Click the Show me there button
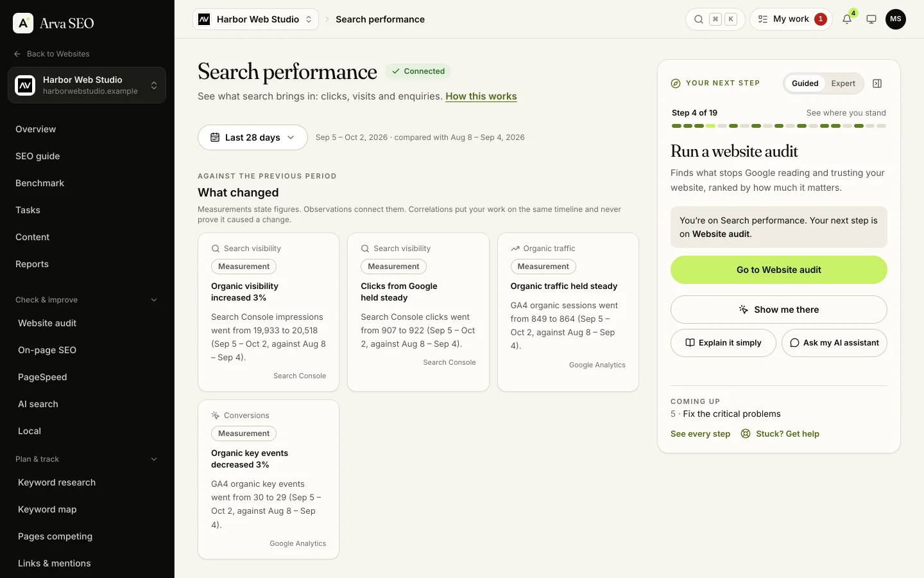924x578 pixels. (779, 310)
